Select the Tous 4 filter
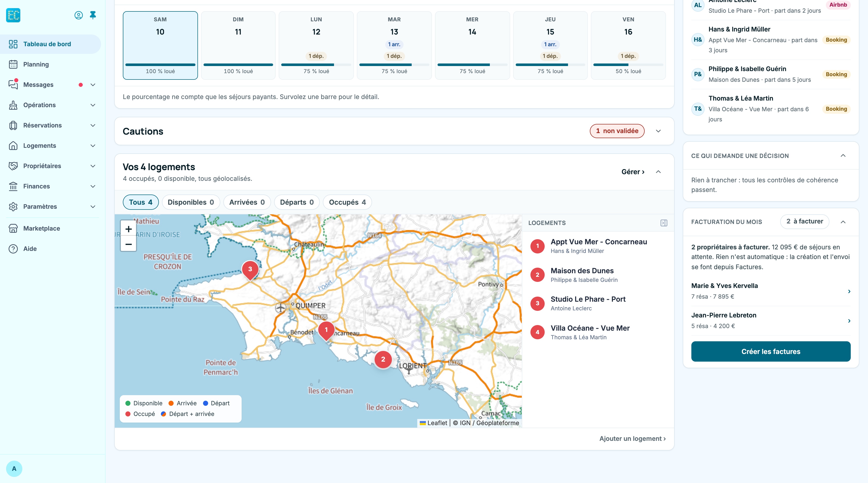The height and width of the screenshot is (483, 868). coord(141,202)
